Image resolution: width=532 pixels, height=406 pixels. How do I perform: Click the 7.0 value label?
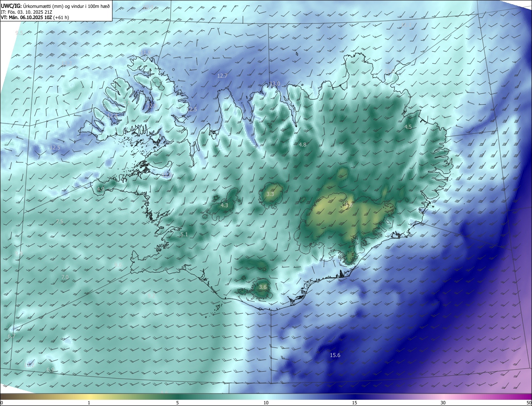click(x=65, y=277)
